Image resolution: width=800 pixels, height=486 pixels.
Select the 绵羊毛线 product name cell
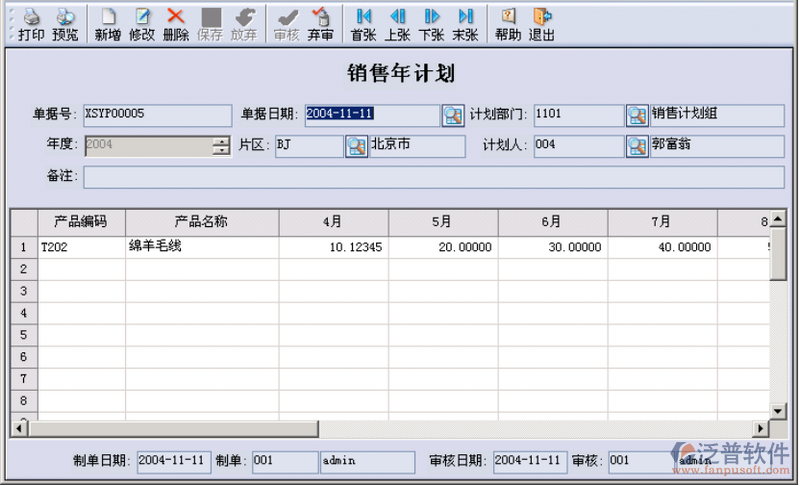[x=202, y=246]
